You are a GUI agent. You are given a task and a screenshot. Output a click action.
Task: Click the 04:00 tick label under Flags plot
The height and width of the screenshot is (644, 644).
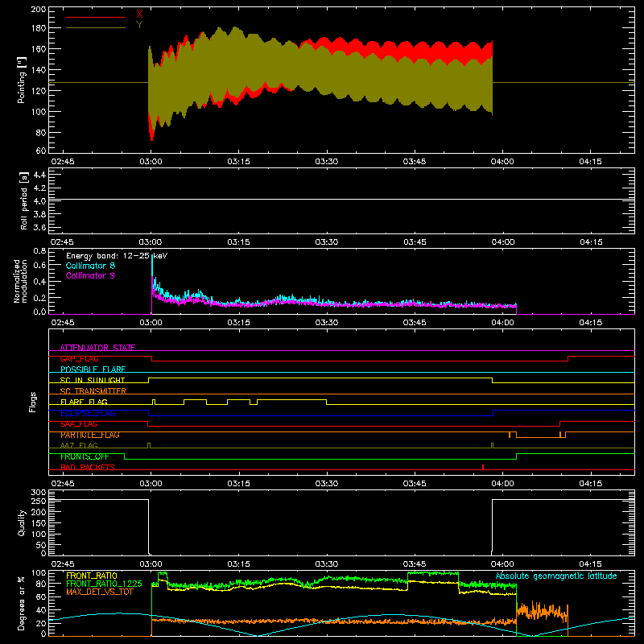point(502,484)
